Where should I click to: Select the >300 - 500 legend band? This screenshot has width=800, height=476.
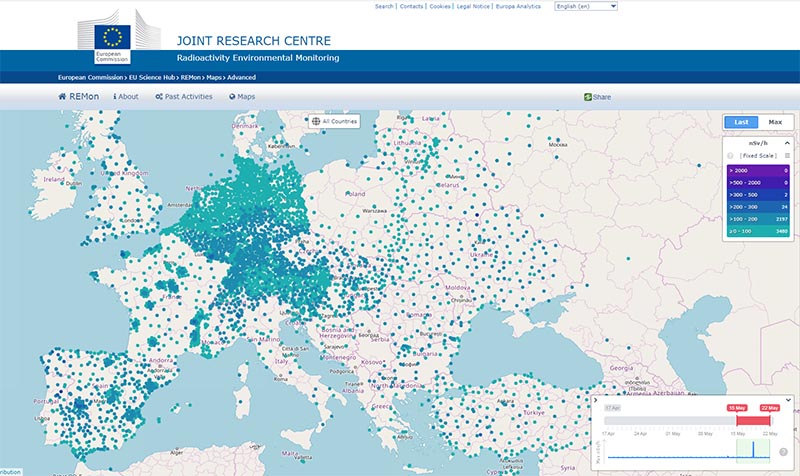(x=758, y=195)
